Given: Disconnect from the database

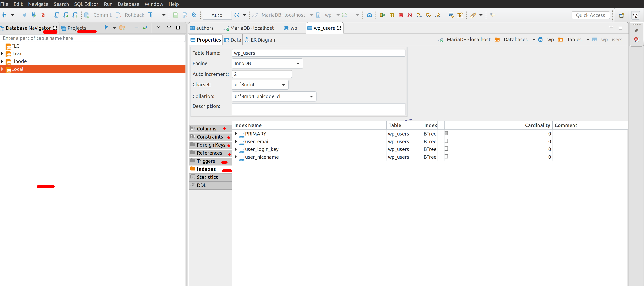Looking at the screenshot, I should pos(43,15).
